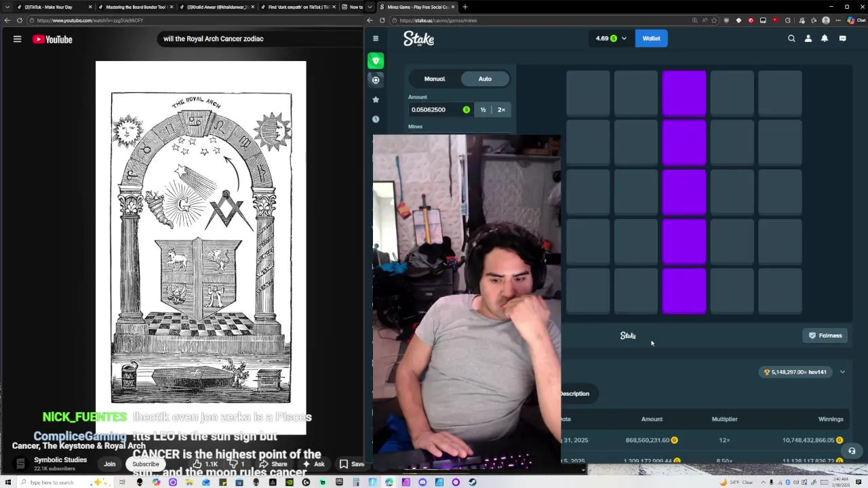Viewport: 868px width, 488px height.
Task: Subscribe to Symbolic Studies channel
Action: pyautogui.click(x=145, y=464)
